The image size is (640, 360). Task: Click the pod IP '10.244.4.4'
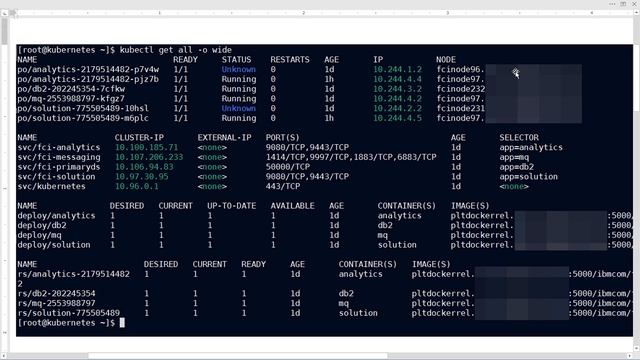[x=398, y=79]
